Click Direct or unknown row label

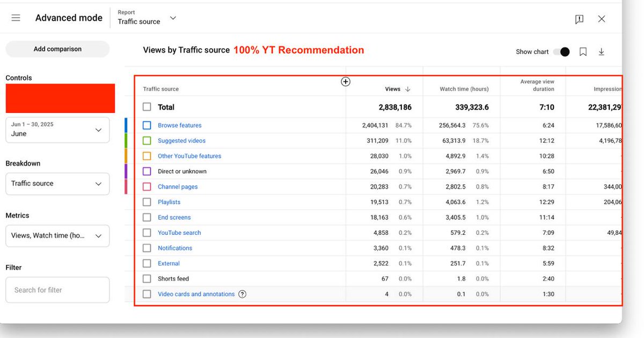point(182,171)
